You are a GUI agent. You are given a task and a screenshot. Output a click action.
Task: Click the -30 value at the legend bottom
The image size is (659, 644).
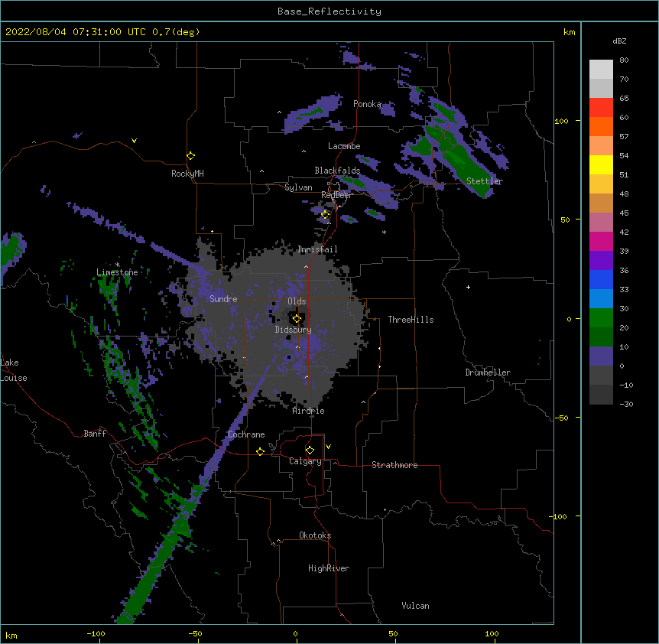(x=626, y=404)
